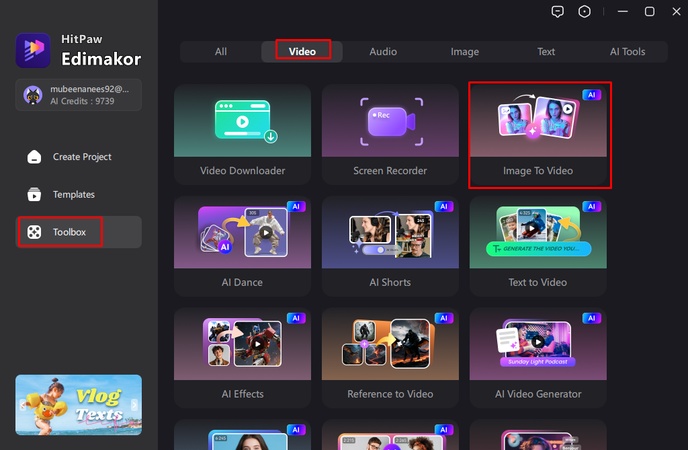This screenshot has width=688, height=450.
Task: Click the user cat avatar
Action: tap(33, 95)
